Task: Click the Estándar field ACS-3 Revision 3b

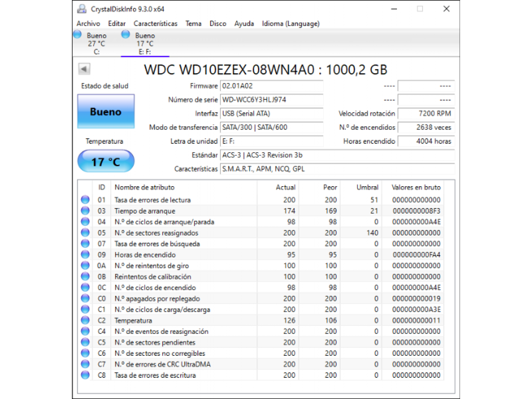Action: pos(337,155)
